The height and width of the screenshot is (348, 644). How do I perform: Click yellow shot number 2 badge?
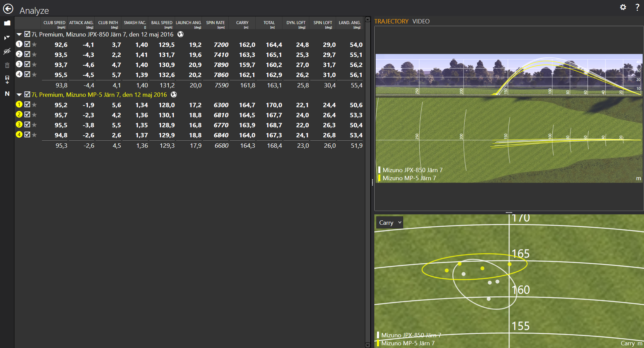click(19, 114)
